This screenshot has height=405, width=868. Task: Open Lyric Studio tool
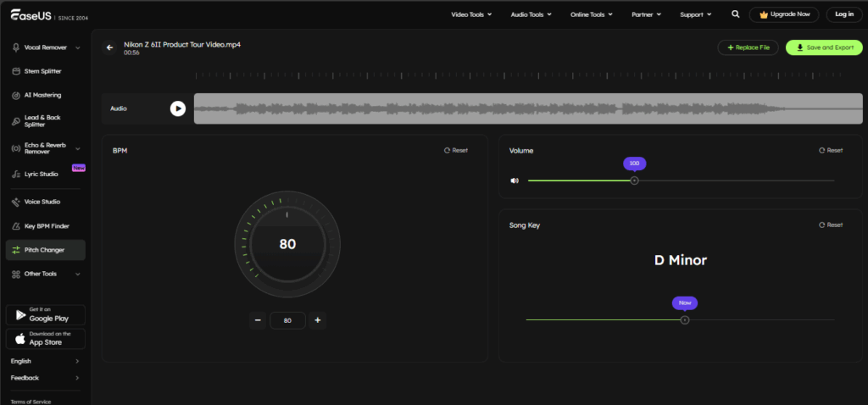pyautogui.click(x=42, y=174)
